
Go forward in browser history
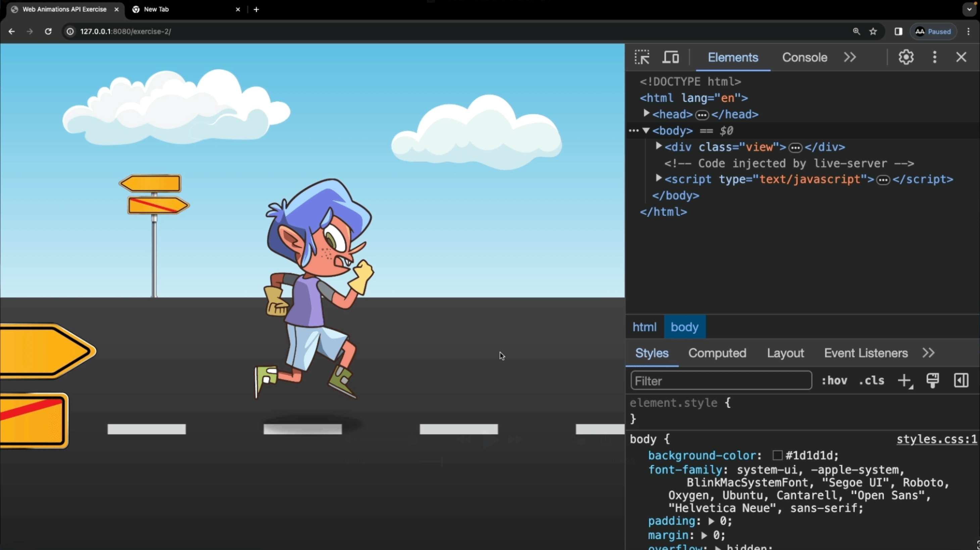(30, 32)
